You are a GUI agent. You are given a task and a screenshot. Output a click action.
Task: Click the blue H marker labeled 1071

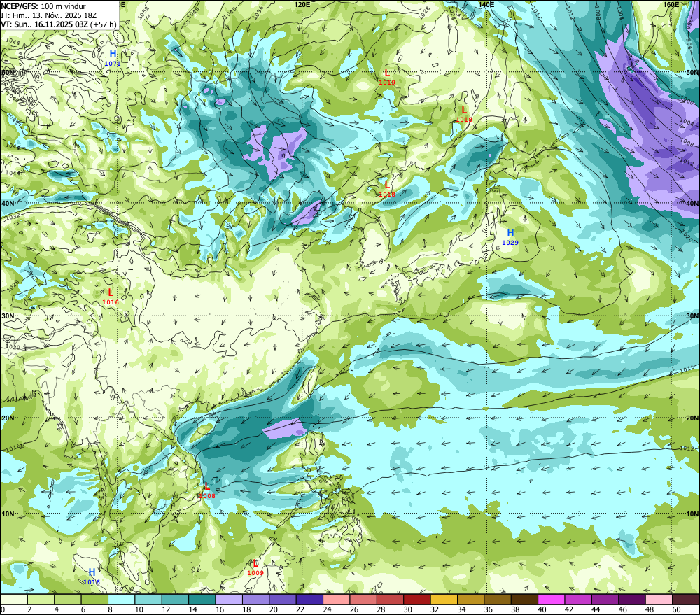click(113, 54)
